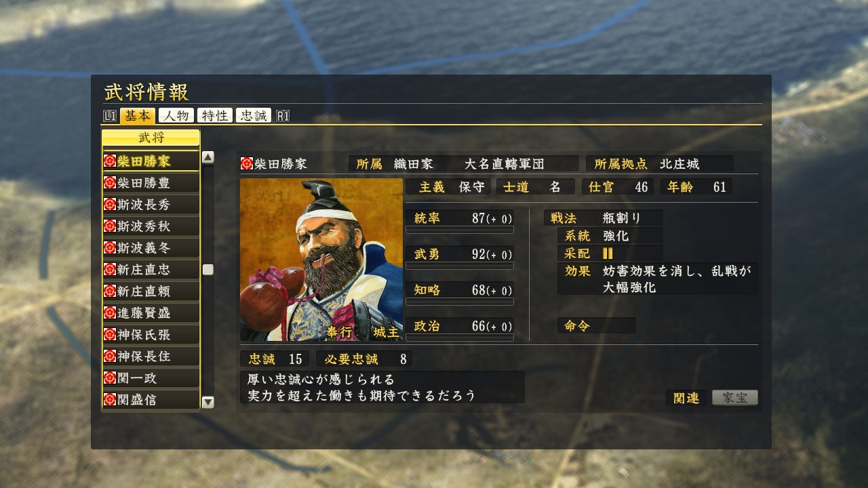This screenshot has width=868, height=488.
Task: Click the clan crest beside 斯波長秀
Action: (x=110, y=205)
